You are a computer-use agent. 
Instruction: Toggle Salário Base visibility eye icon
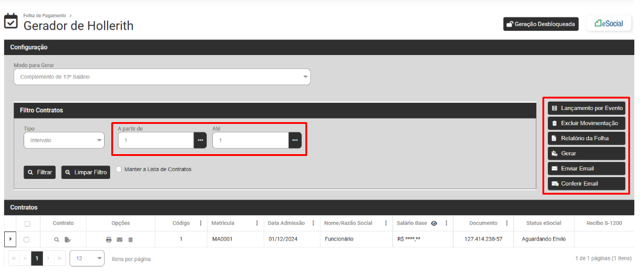pyautogui.click(x=434, y=223)
